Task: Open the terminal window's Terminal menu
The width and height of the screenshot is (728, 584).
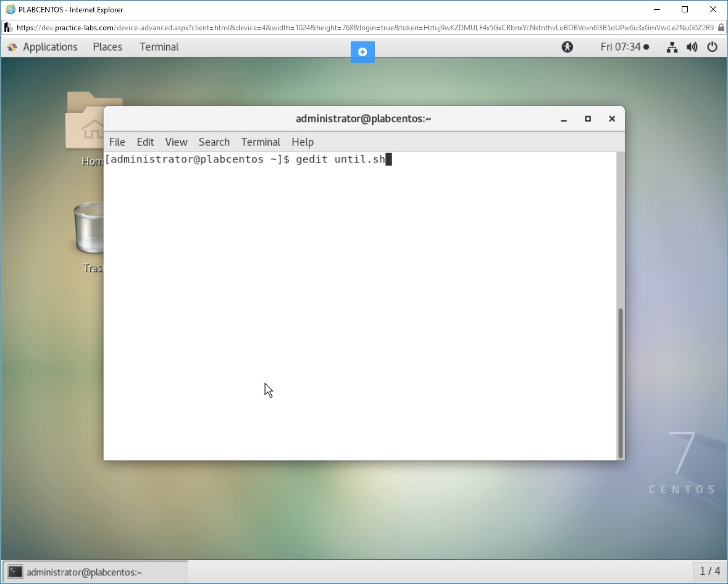Action: tap(261, 142)
